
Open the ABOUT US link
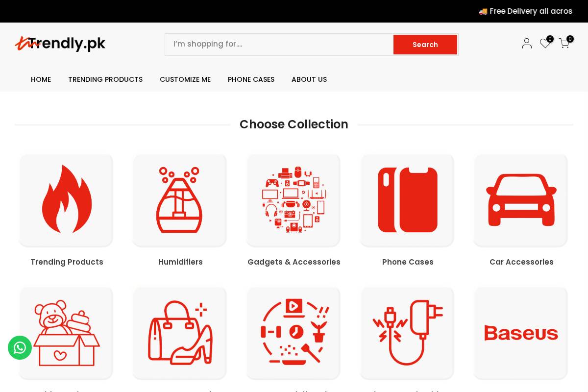click(309, 79)
